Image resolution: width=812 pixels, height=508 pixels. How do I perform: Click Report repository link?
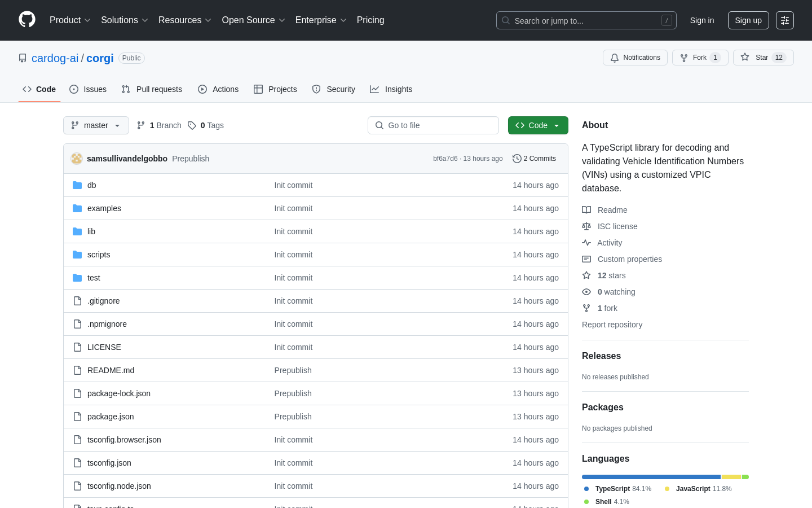pyautogui.click(x=612, y=325)
